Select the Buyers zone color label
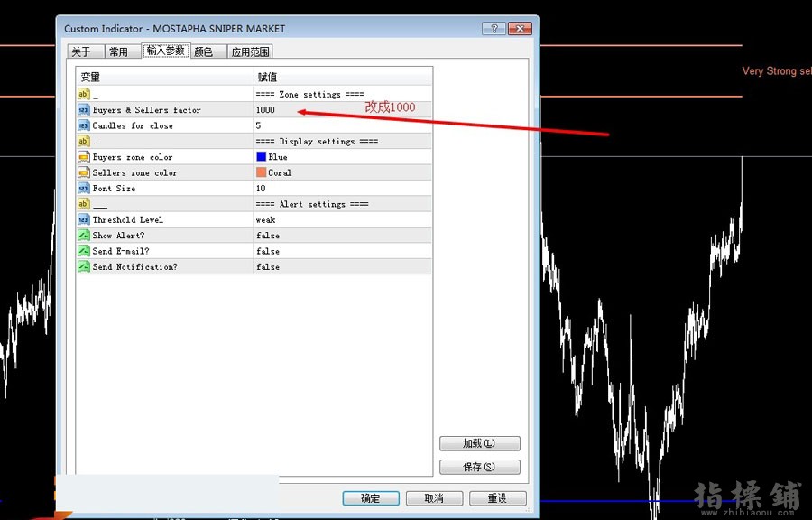 pos(133,157)
